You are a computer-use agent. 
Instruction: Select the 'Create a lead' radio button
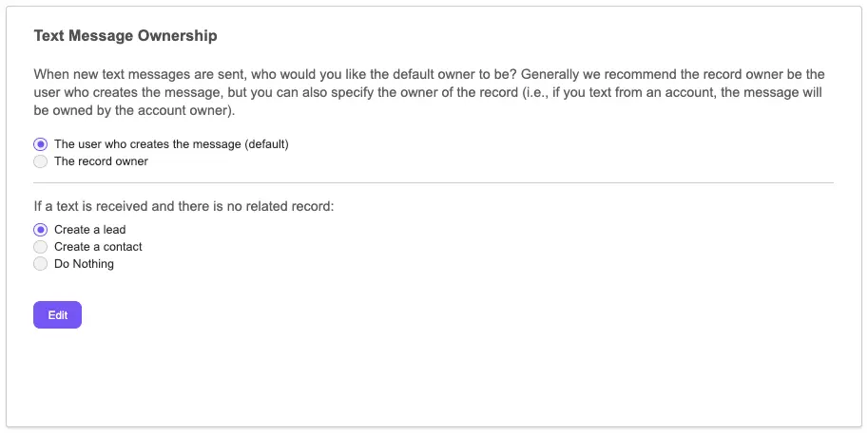pos(40,230)
